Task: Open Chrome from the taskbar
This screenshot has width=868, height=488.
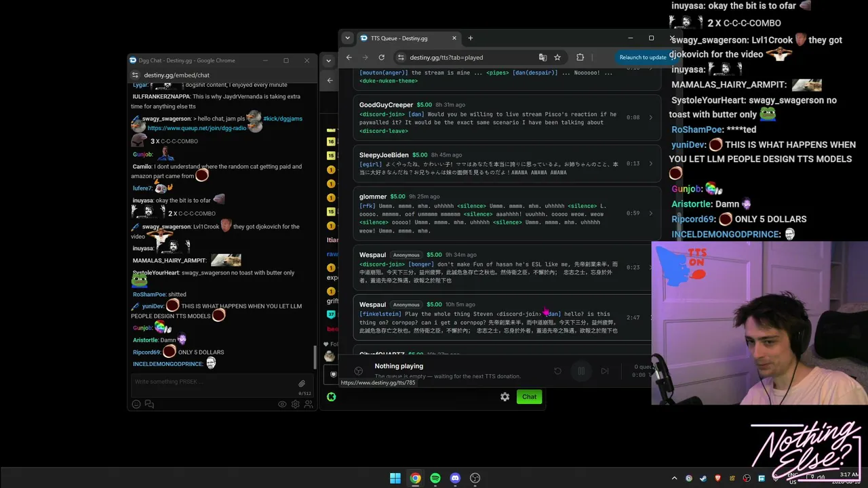Action: pos(415,479)
